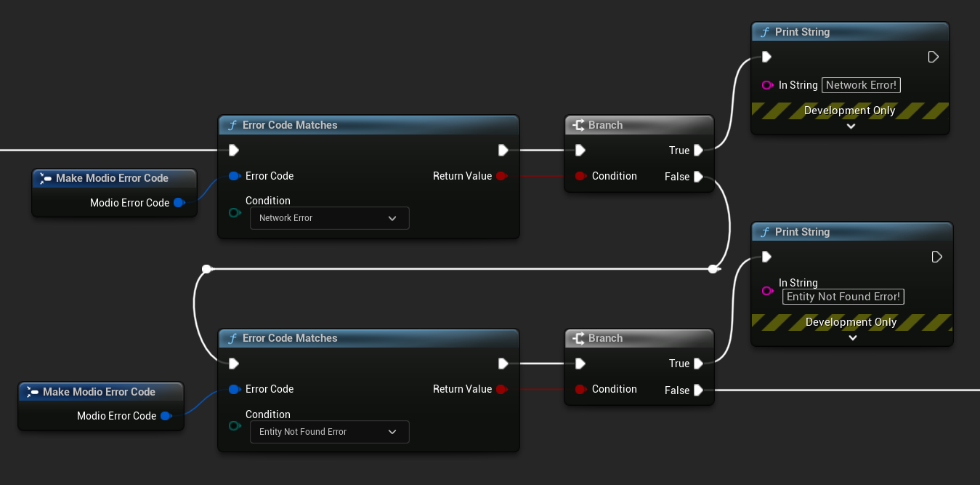Select the bottom Branch node header

[x=639, y=338]
